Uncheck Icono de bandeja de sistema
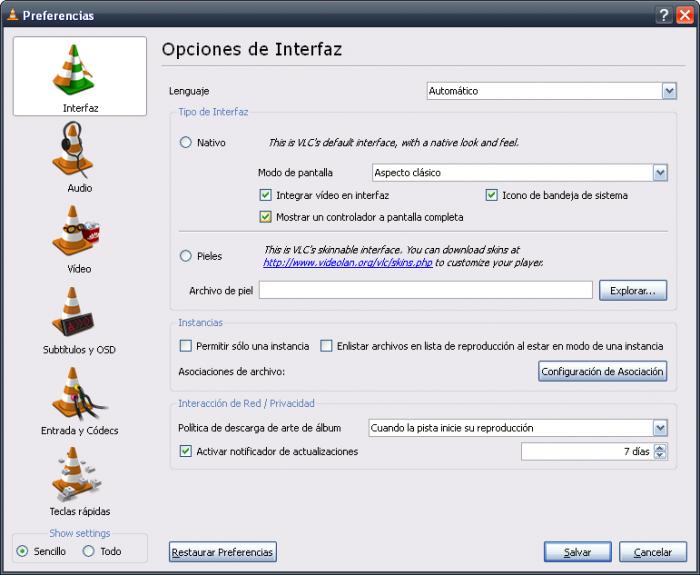Viewport: 700px width, 575px height. (x=492, y=195)
